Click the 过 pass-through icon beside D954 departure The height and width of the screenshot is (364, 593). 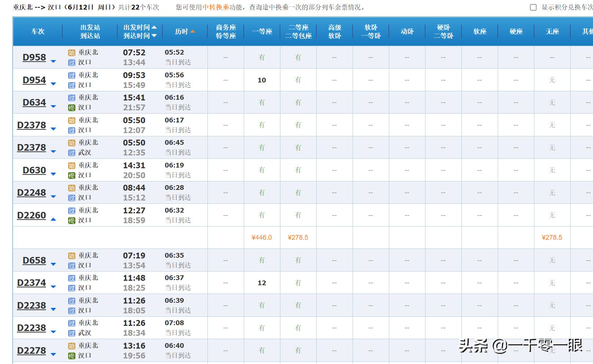coord(71,76)
